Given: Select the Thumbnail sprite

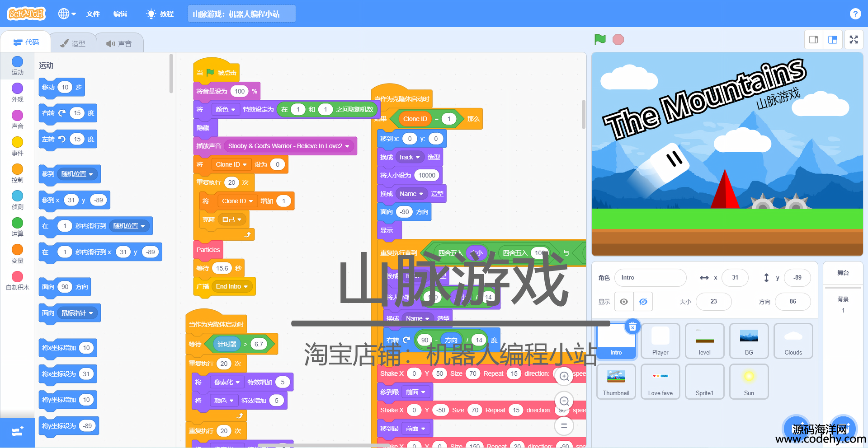Looking at the screenshot, I should point(616,382).
